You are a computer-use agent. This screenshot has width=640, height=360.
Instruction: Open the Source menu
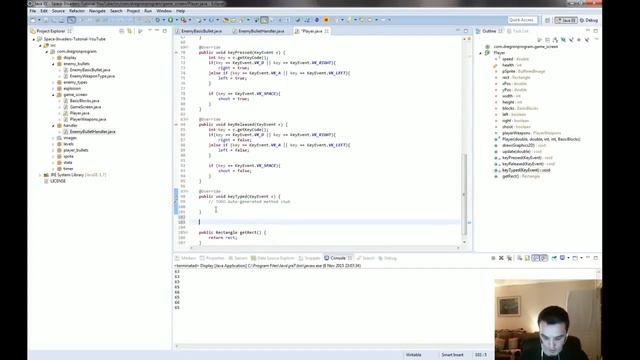click(x=58, y=11)
